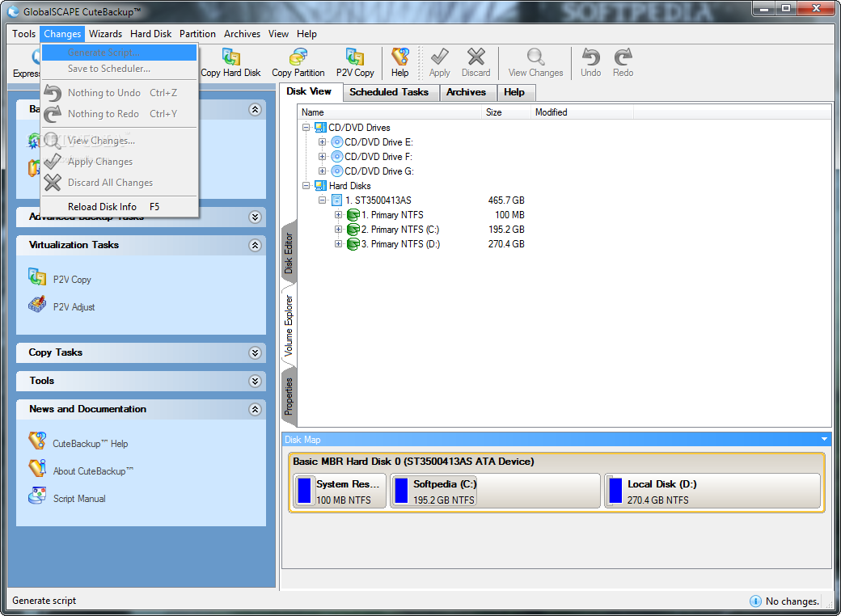Click the Script Manual link

tap(79, 499)
